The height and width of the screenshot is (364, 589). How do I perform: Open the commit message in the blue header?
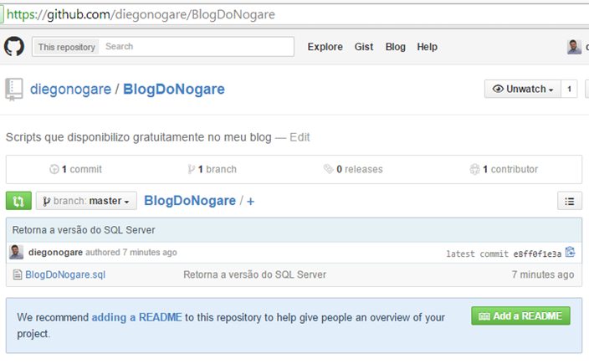coord(84,230)
